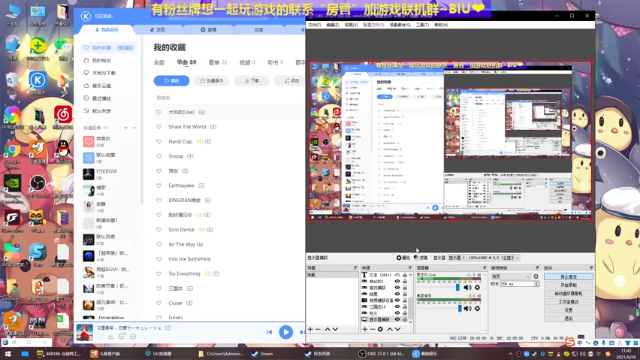Undock the mixer panel icon

[x=484, y=268]
